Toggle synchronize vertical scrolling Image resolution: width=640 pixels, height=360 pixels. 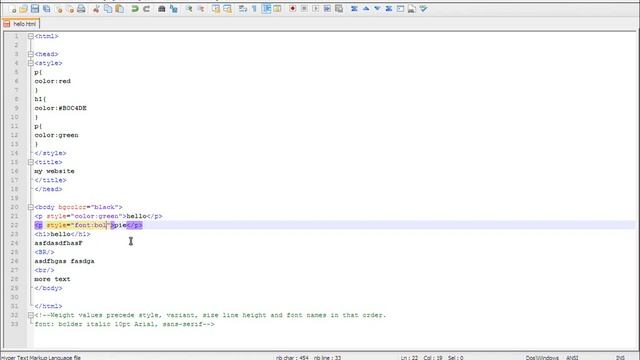click(216, 9)
